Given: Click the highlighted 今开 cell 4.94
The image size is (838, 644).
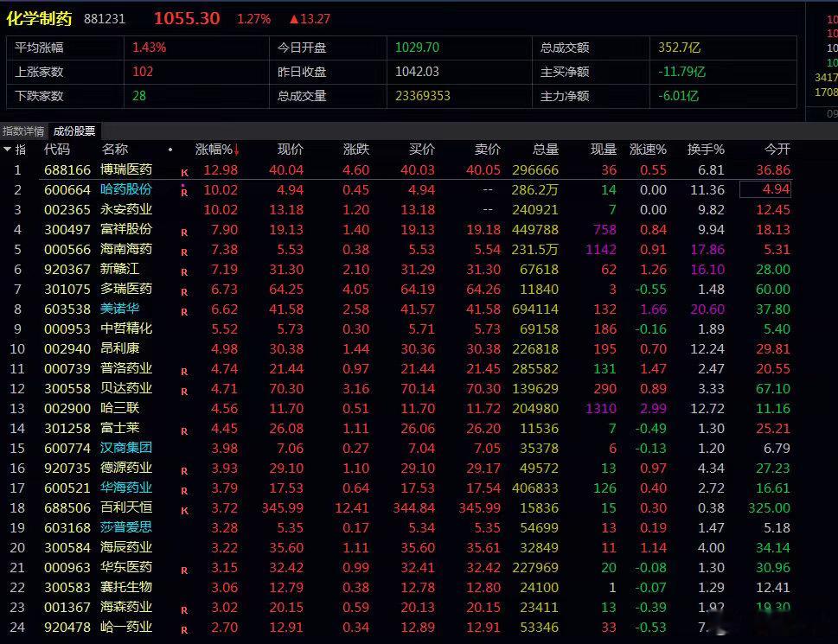Looking at the screenshot, I should pyautogui.click(x=765, y=189).
